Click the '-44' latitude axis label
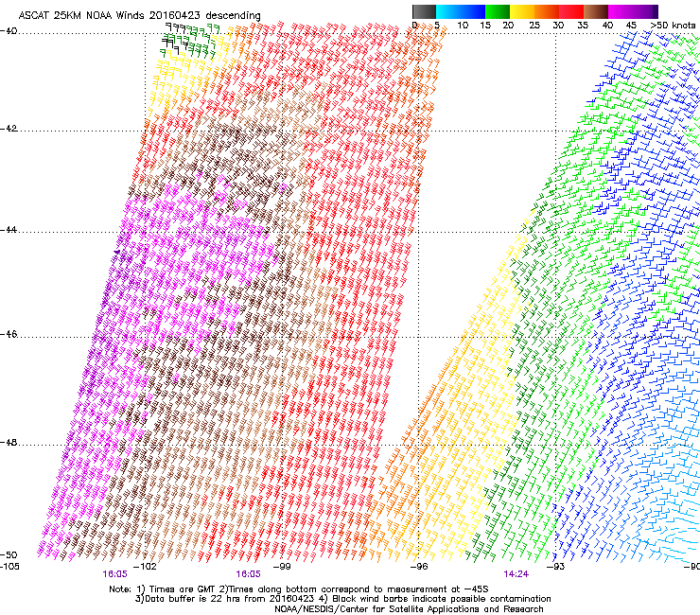Image resolution: width=700 pixels, height=615 pixels. tap(9, 230)
